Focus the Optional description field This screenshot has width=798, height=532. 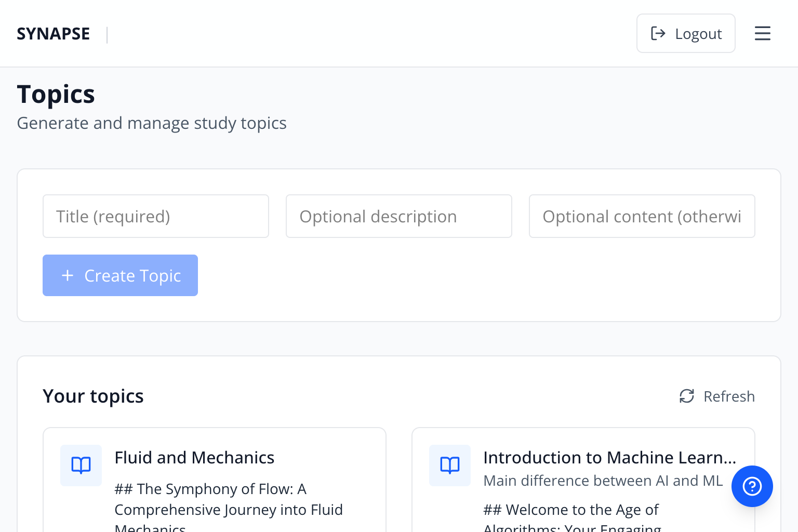tap(399, 216)
